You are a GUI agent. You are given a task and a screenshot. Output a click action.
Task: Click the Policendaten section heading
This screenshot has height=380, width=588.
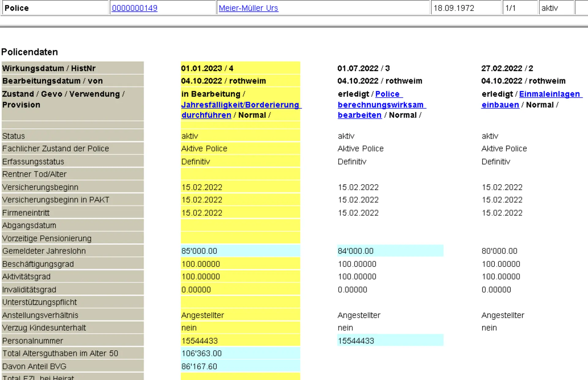click(29, 52)
